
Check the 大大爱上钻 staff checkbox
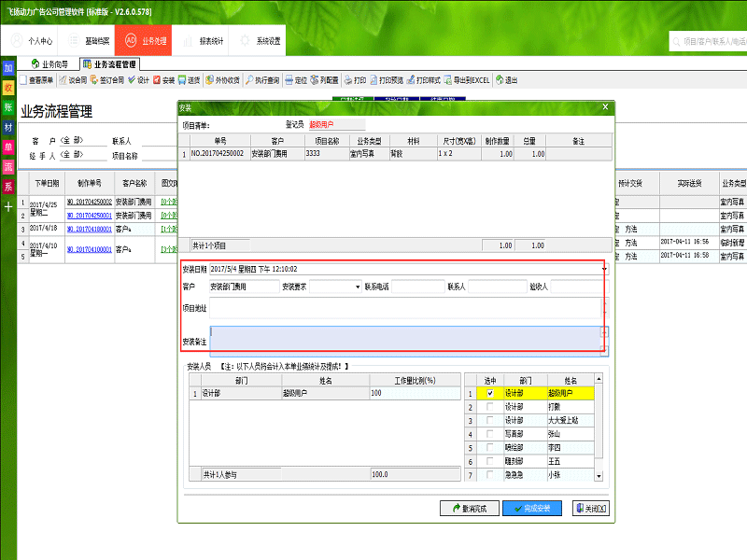point(489,421)
